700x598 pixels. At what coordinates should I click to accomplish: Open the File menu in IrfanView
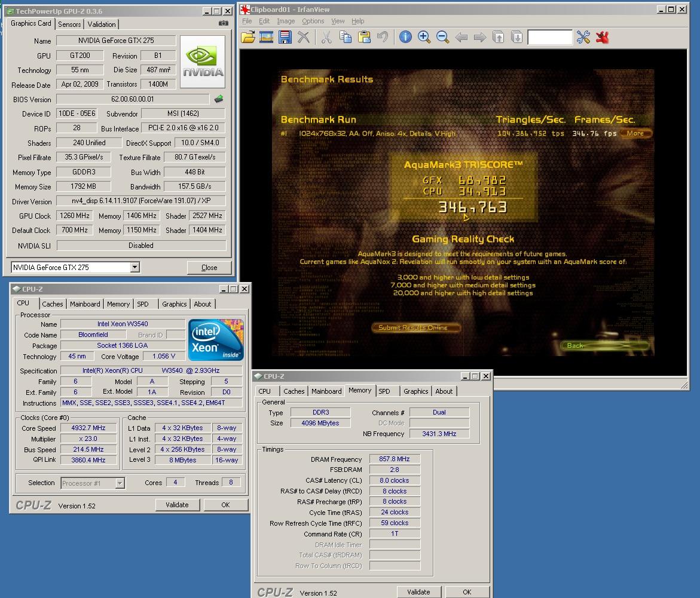247,21
